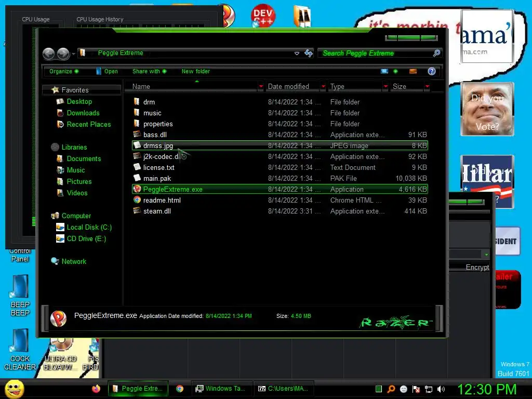Open the BEEP BEEP desktop shortcut
This screenshot has height=399, width=532.
tap(20, 295)
